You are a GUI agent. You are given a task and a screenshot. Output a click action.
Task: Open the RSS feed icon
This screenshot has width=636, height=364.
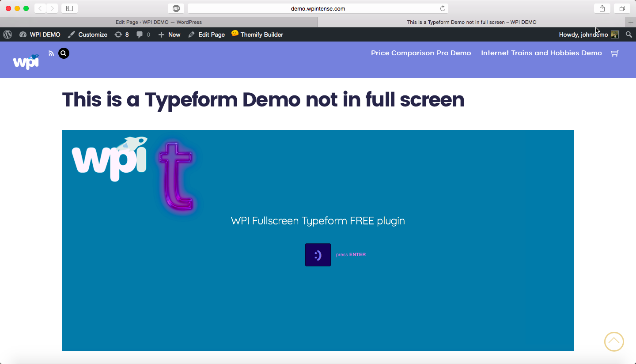51,53
